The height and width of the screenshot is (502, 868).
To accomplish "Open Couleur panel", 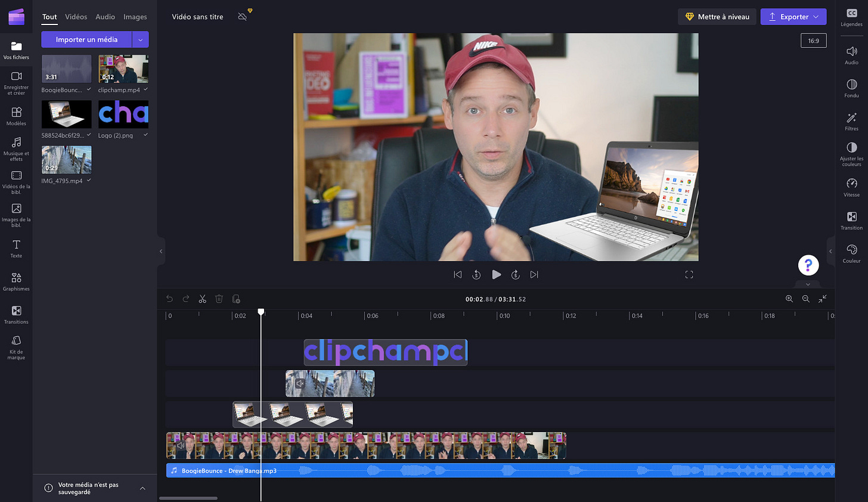I will (851, 253).
